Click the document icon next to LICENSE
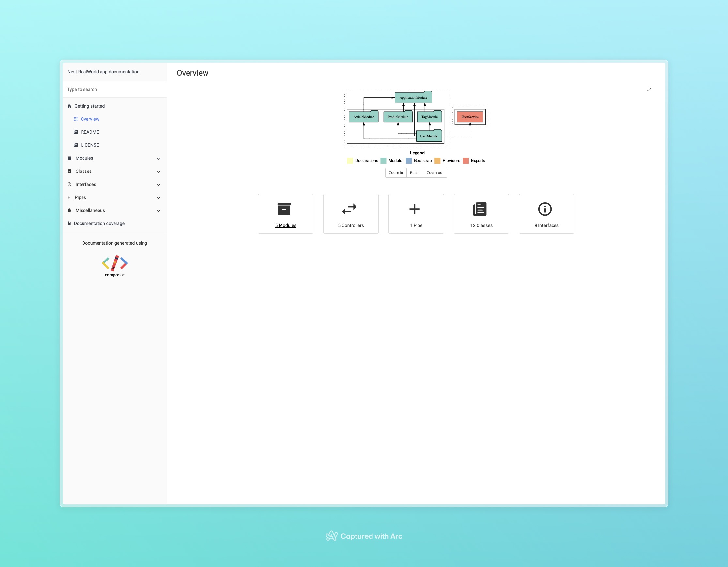Image resolution: width=728 pixels, height=567 pixels. pos(76,145)
